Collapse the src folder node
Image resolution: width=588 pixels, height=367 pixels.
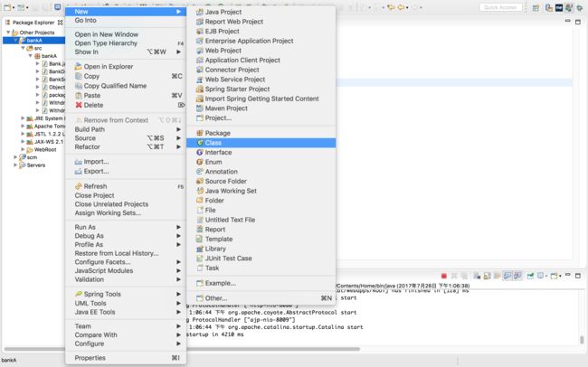coord(24,48)
